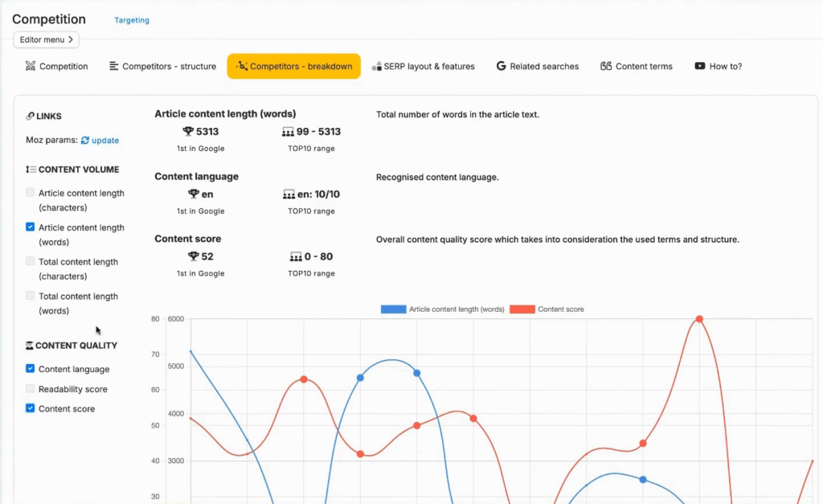Select the Competitors - breakdown tab

(294, 66)
